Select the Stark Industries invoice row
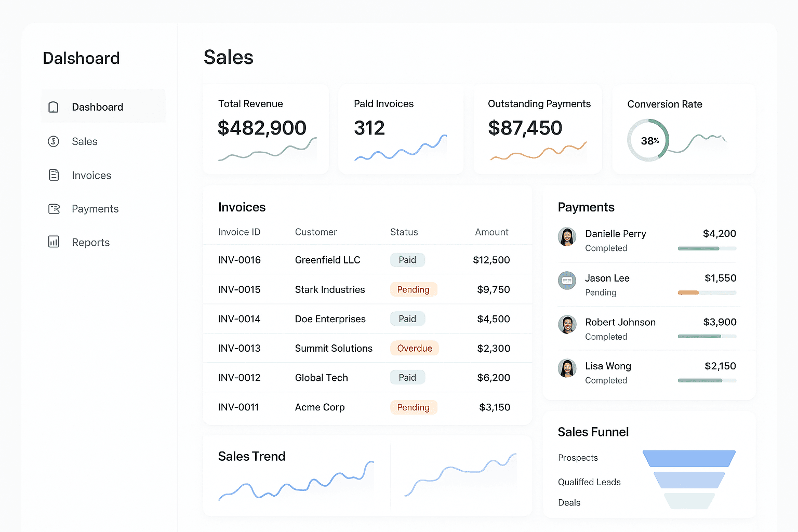Image resolution: width=798 pixels, height=532 pixels. 367,289
